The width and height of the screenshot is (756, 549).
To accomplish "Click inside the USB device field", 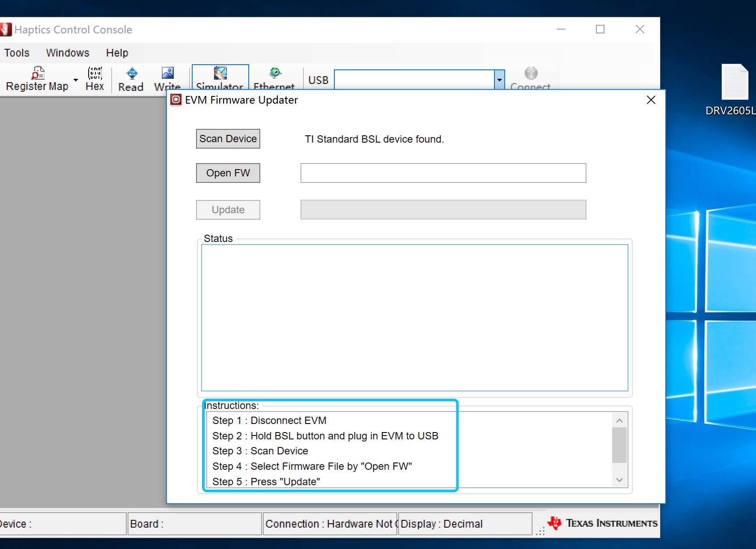I will point(414,80).
